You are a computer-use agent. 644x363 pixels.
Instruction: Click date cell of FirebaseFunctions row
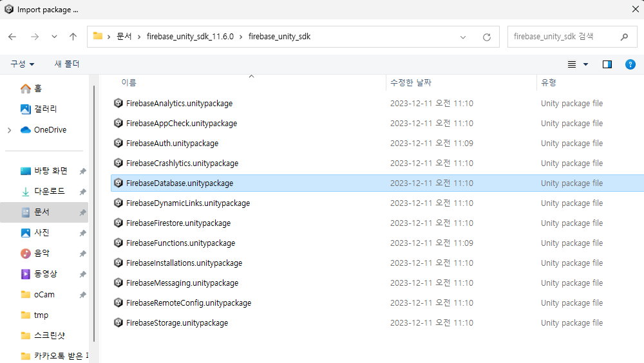pos(431,243)
